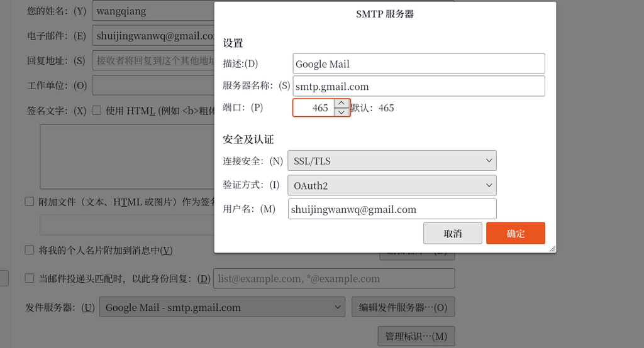Enable 附加文件 as signature checkbox
This screenshot has width=644, height=348.
click(29, 202)
